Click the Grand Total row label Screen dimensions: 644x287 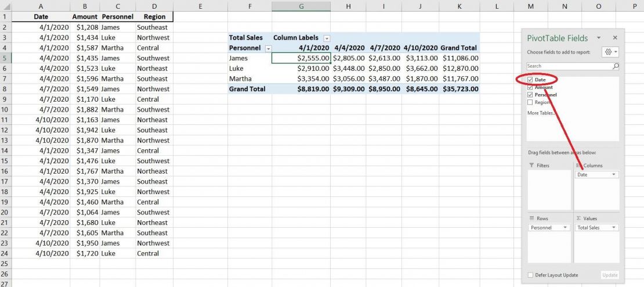249,89
